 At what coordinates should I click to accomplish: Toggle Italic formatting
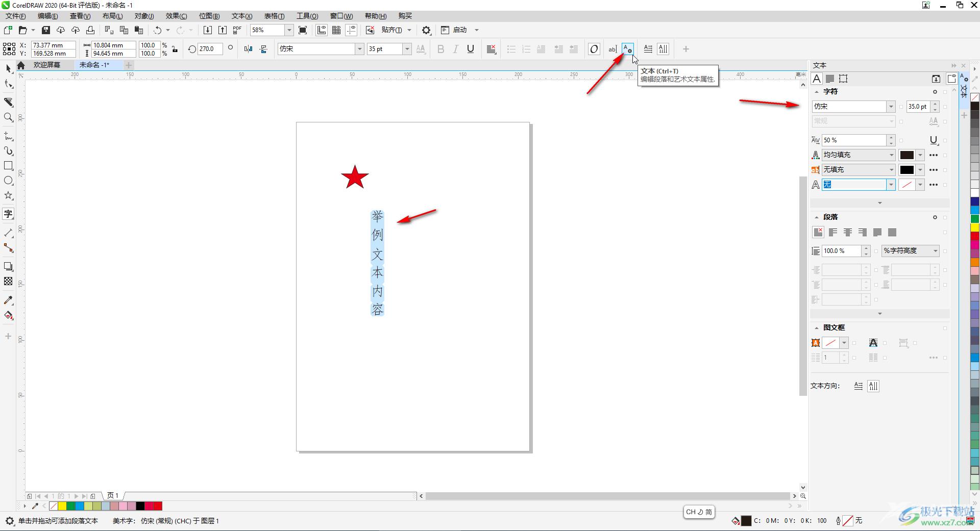click(x=456, y=49)
